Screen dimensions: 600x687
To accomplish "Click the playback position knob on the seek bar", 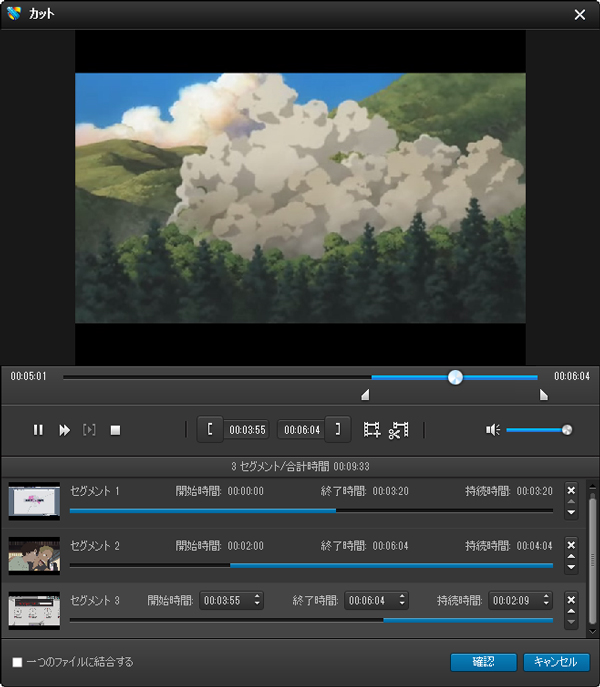I will [x=455, y=377].
